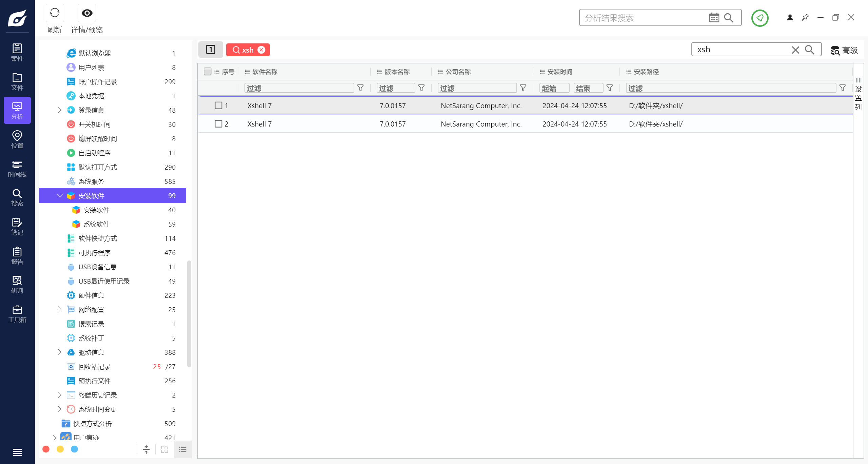Expand the 登录信息 tree node

pos(60,110)
